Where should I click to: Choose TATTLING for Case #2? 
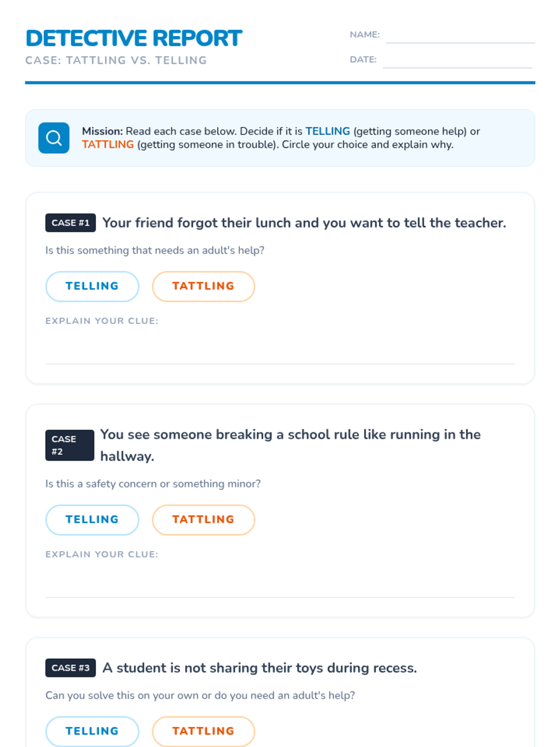point(203,520)
